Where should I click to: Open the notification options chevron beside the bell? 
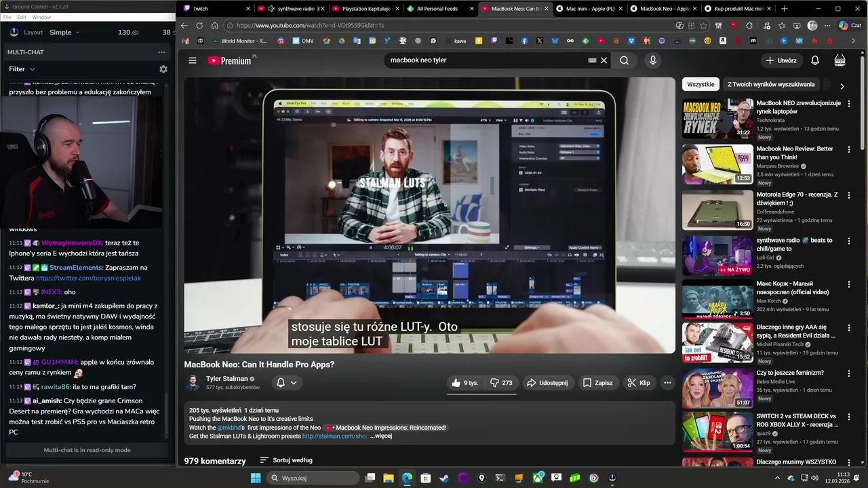294,383
